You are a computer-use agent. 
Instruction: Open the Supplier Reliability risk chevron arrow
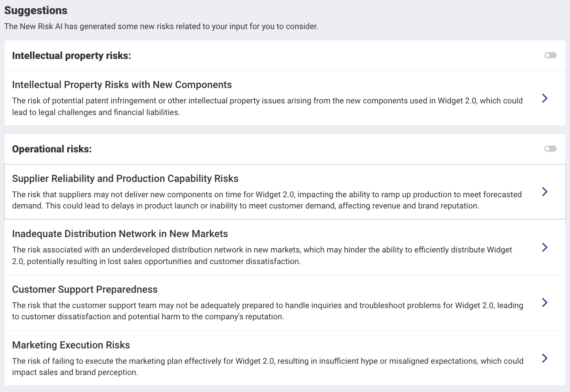pyautogui.click(x=545, y=191)
